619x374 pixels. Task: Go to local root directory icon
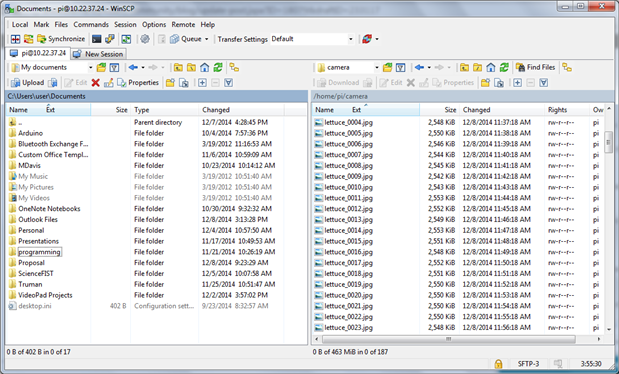[191, 68]
